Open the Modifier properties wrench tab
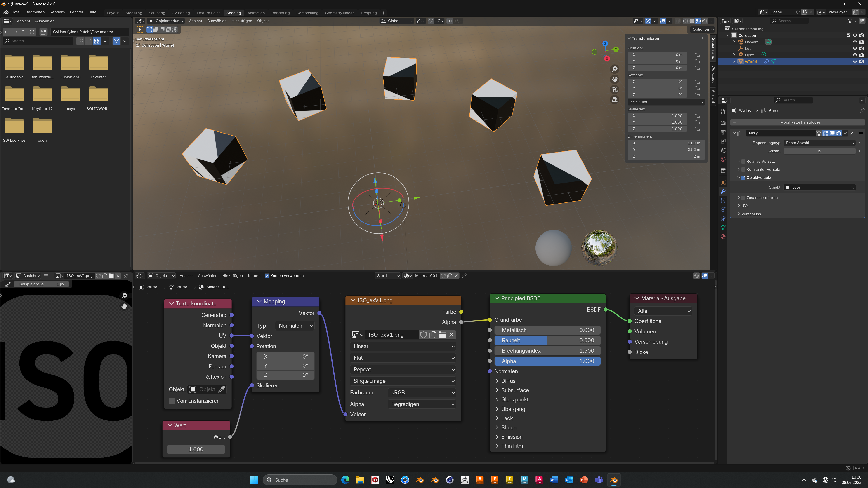 [x=723, y=191]
